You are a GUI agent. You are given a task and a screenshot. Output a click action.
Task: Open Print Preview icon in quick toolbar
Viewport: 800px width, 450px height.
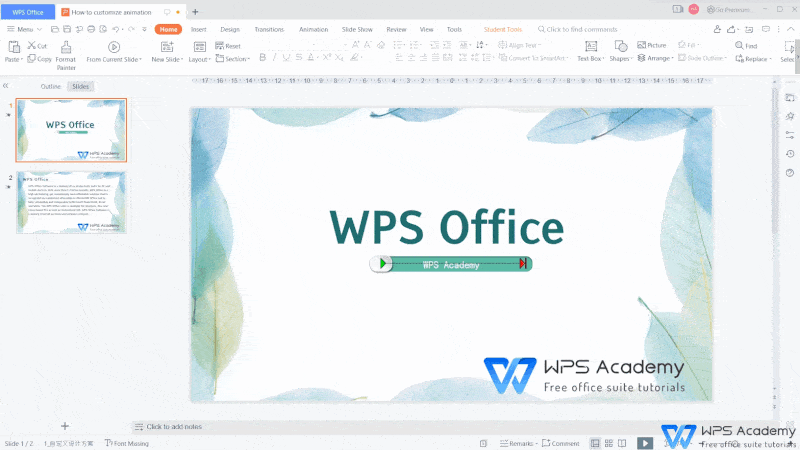[103, 29]
